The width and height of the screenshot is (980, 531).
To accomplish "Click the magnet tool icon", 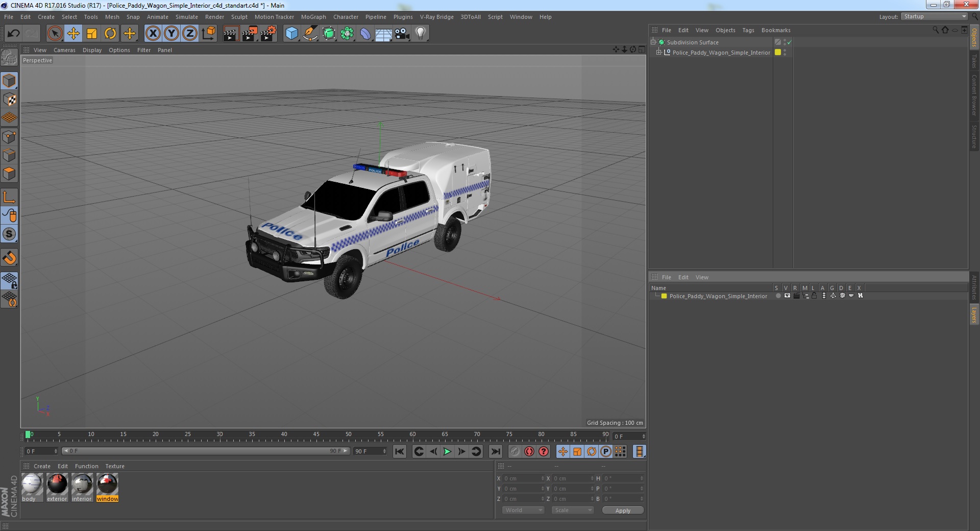I will click(9, 258).
